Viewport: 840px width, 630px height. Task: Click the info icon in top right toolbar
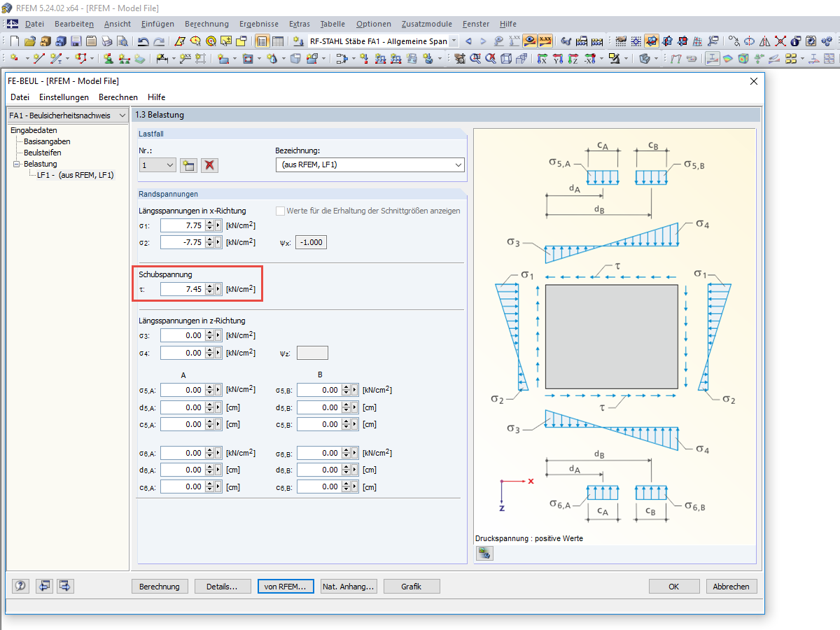tap(795, 41)
